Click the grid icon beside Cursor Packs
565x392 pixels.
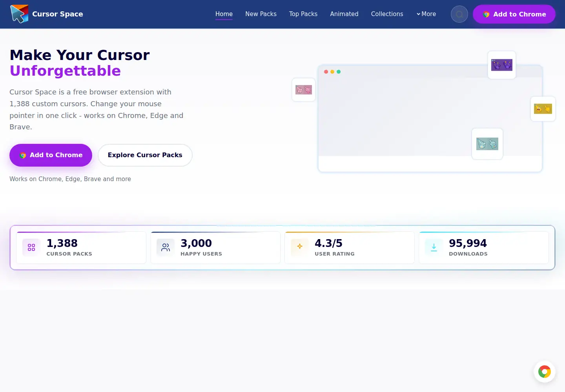[x=31, y=247]
